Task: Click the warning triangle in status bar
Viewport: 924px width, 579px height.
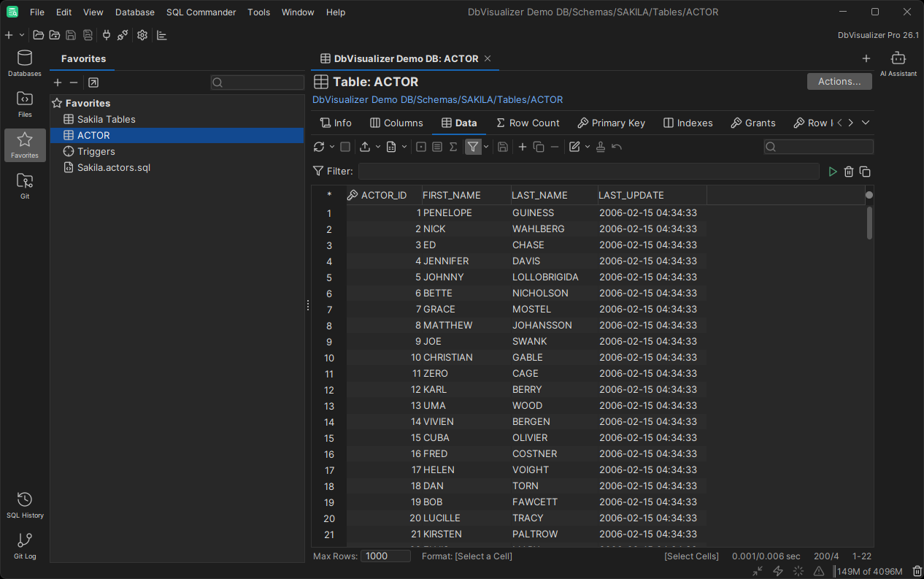Action: click(819, 571)
